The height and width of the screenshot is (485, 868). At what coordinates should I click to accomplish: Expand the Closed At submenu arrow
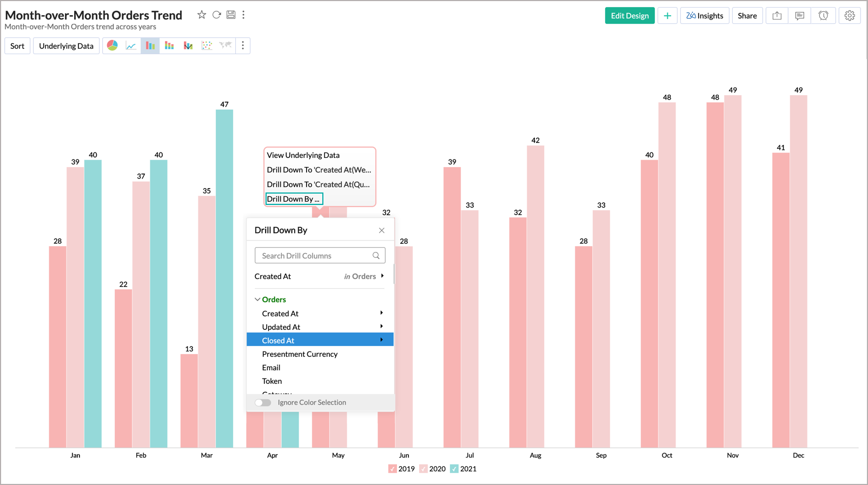point(382,340)
